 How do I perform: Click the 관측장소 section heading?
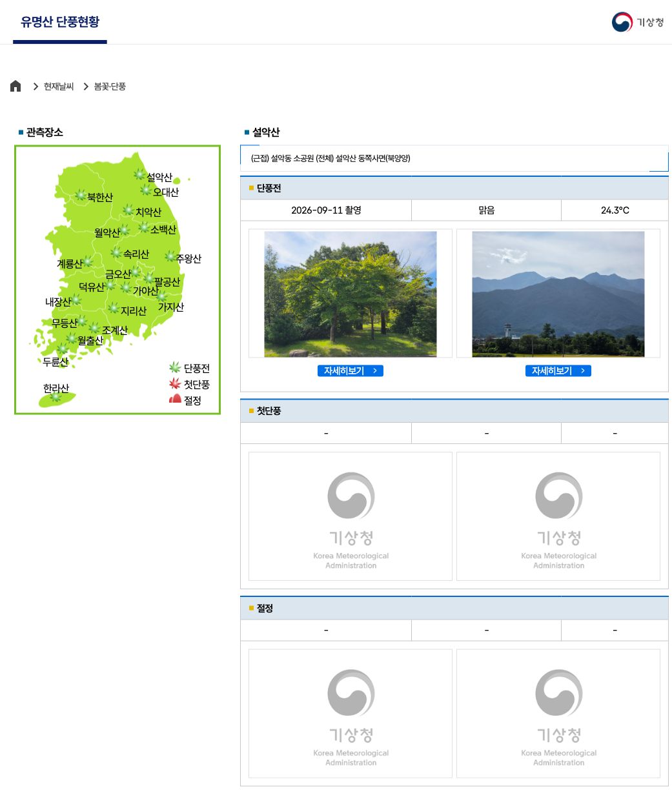pos(45,132)
